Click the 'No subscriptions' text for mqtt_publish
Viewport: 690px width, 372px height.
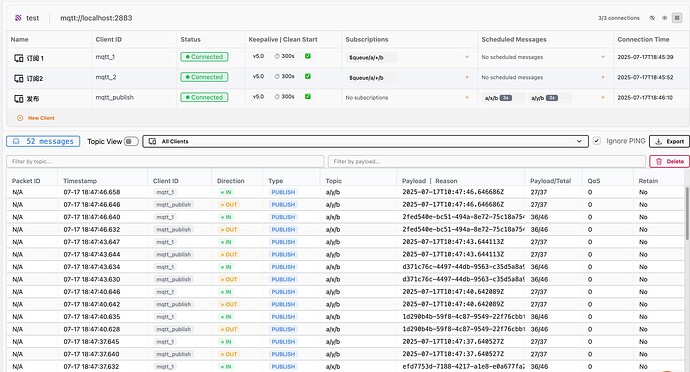point(367,98)
